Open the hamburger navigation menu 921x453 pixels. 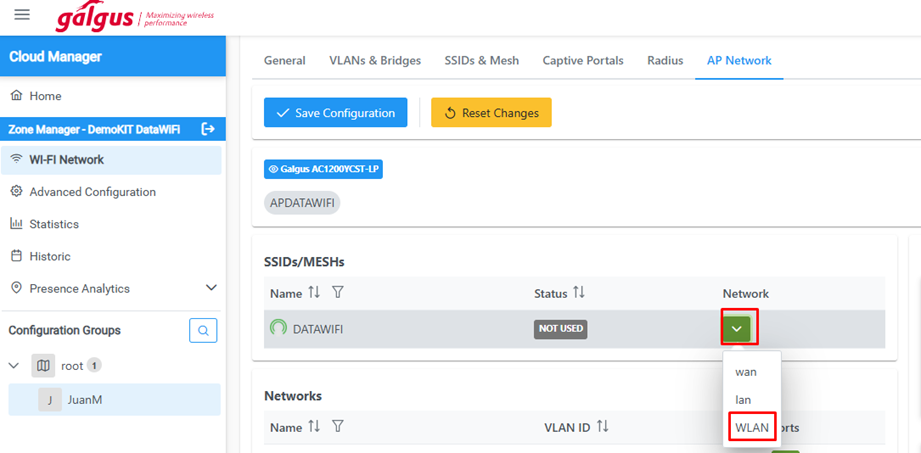[x=22, y=15]
